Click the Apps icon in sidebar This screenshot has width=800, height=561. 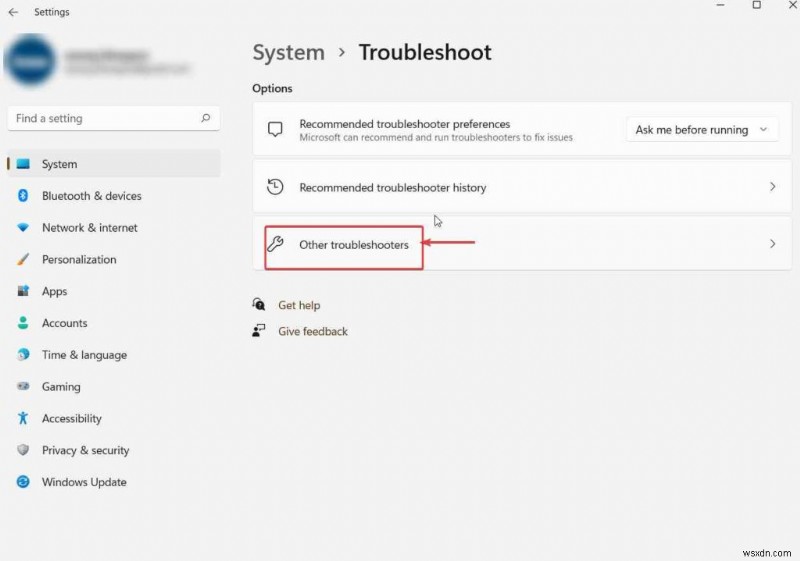[23, 291]
